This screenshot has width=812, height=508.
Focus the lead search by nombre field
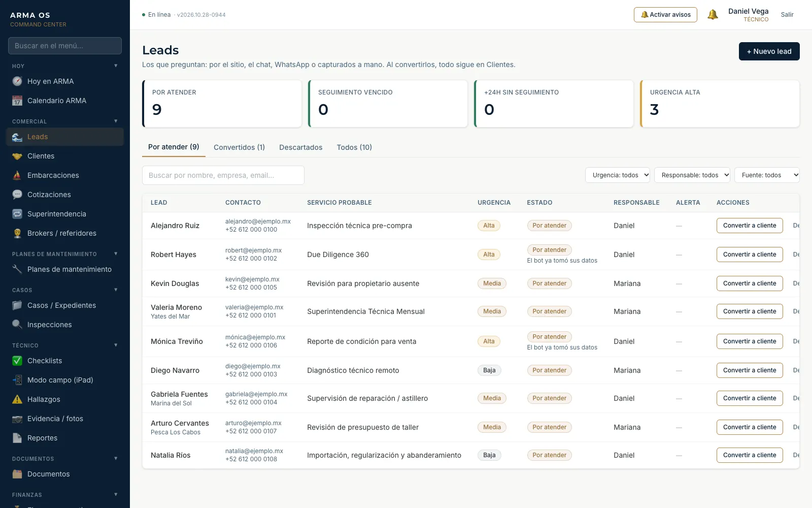[223, 175]
